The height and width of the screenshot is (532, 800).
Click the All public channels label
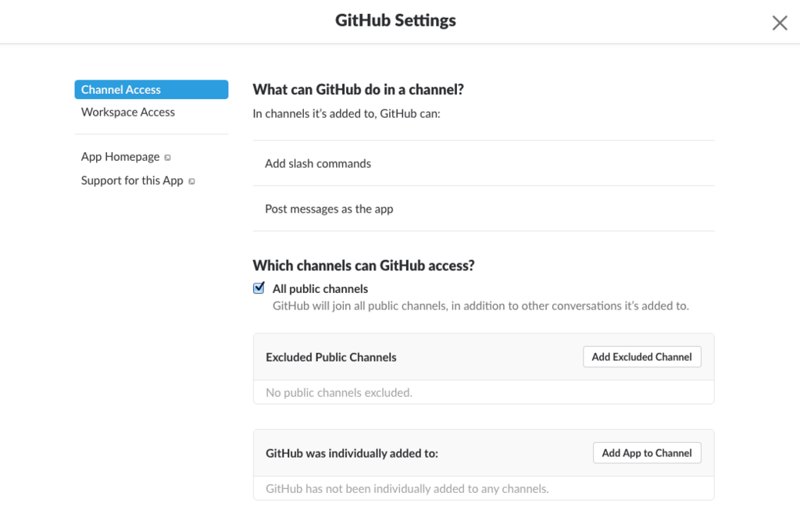320,289
